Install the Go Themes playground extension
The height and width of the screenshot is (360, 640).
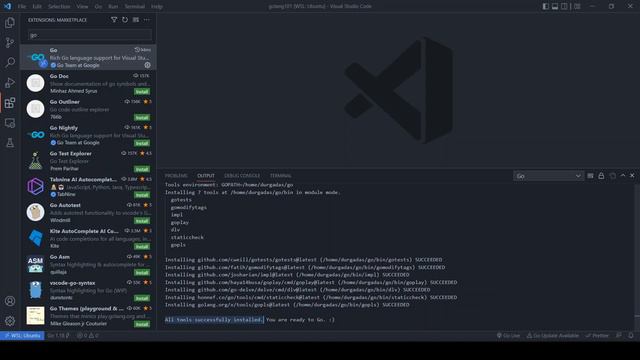(142, 324)
